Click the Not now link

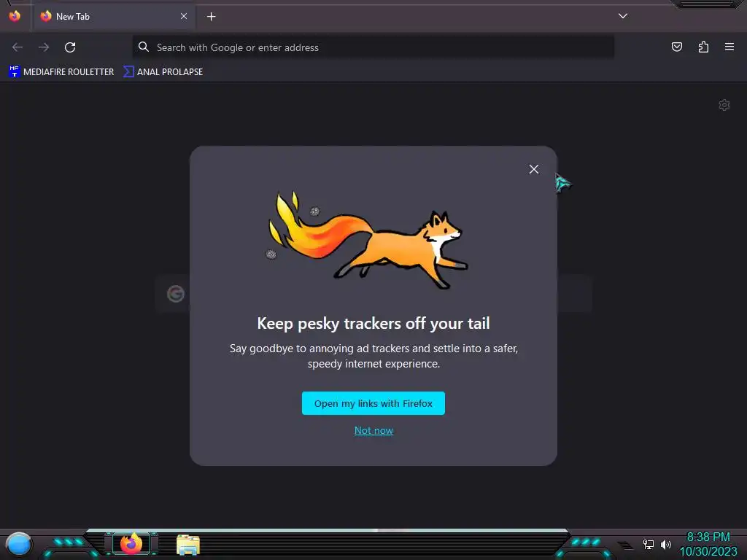[x=373, y=430]
